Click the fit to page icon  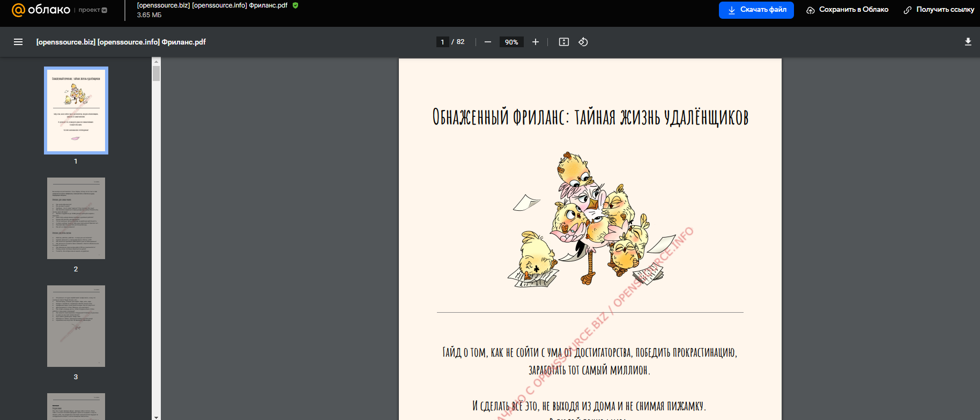click(x=564, y=42)
